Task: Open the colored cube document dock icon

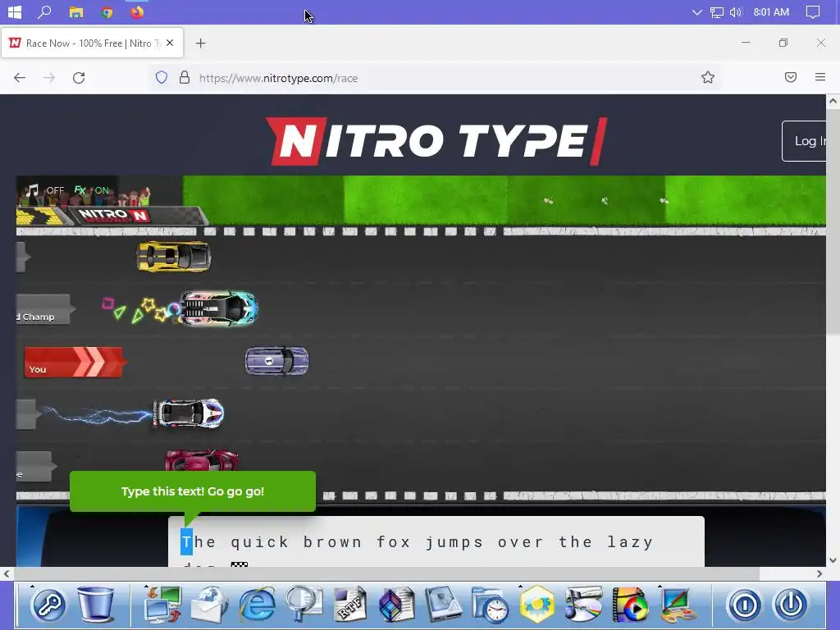Action: pos(396,605)
